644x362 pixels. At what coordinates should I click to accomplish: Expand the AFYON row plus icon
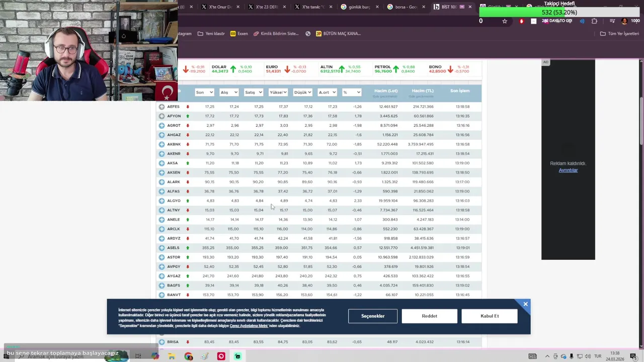[162, 116]
